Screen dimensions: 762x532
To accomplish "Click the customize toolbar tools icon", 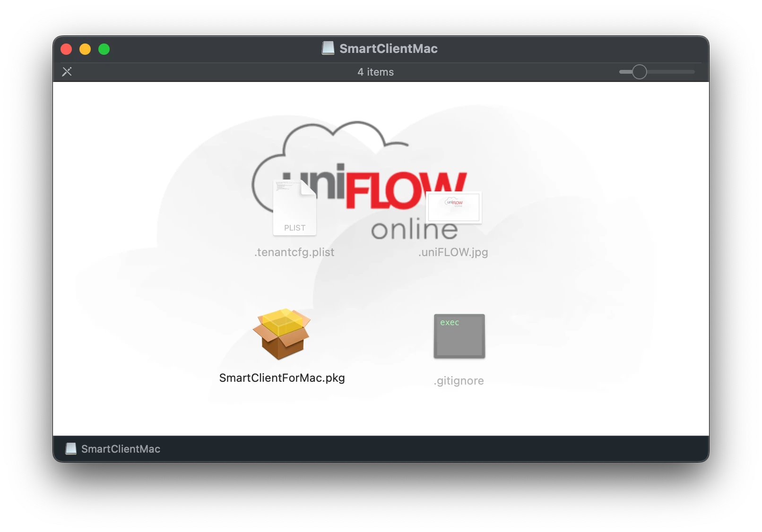I will click(67, 72).
